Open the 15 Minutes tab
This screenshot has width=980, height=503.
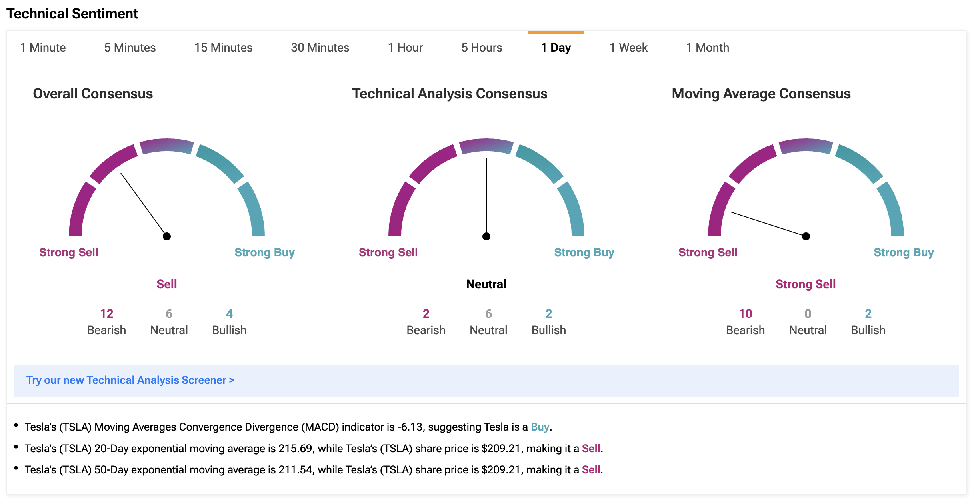click(223, 48)
